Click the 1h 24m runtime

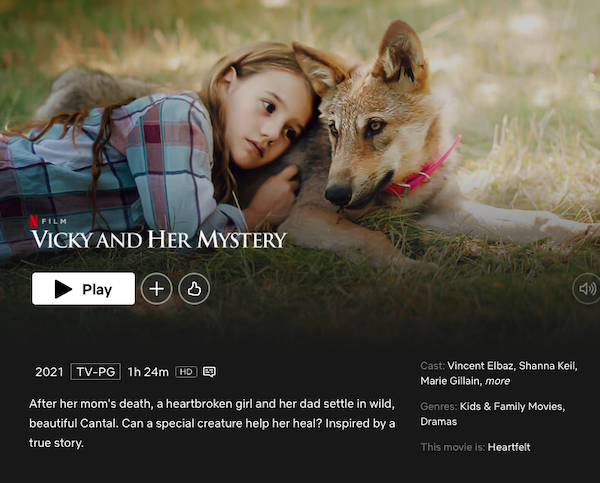click(148, 372)
